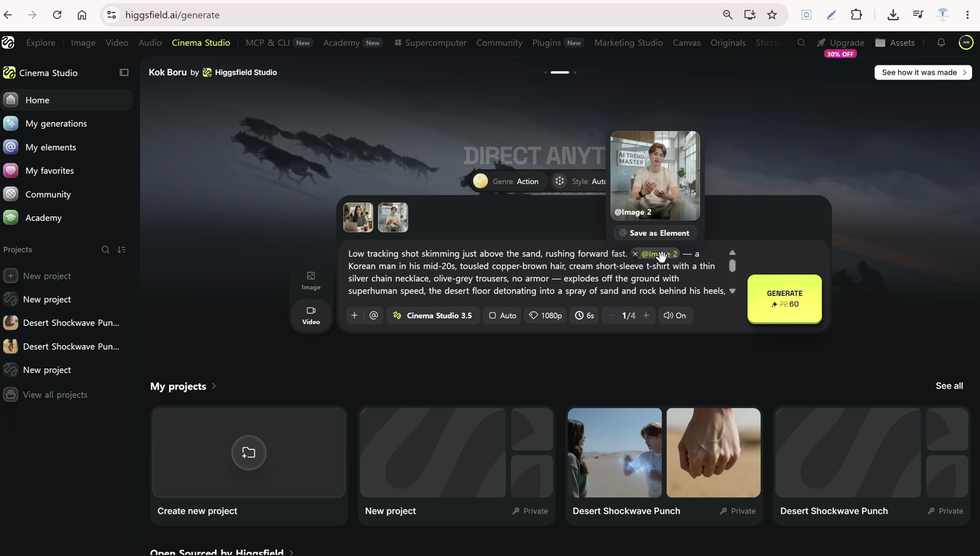
Task: Open the Style: Auto selector
Action: [x=579, y=181]
